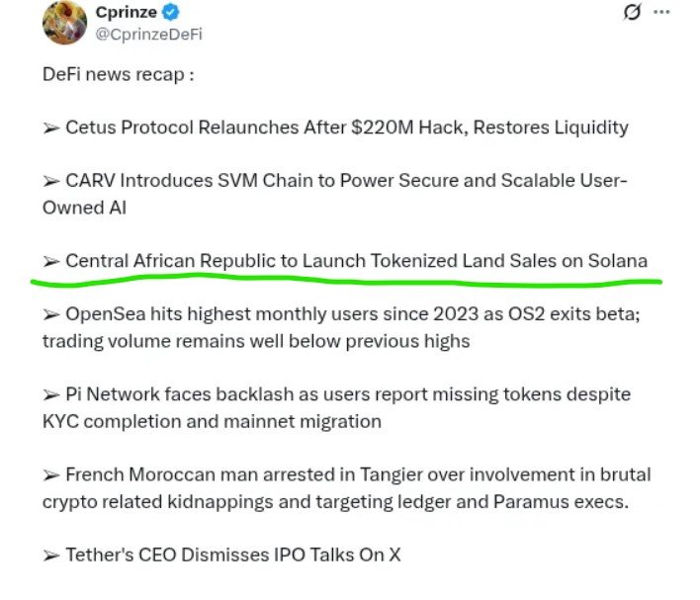Select the OpenSea monthly users headline
The height and width of the screenshot is (600, 700).
coord(341,328)
